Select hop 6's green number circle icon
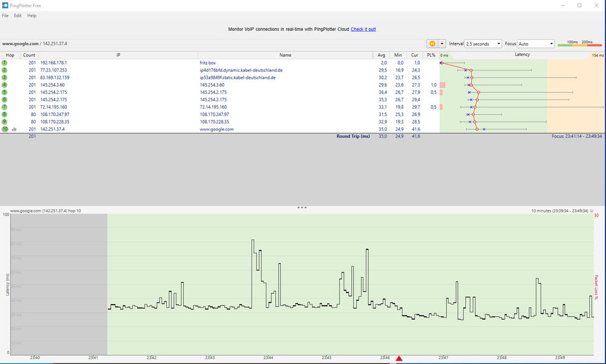The width and height of the screenshot is (606, 364). [5, 99]
